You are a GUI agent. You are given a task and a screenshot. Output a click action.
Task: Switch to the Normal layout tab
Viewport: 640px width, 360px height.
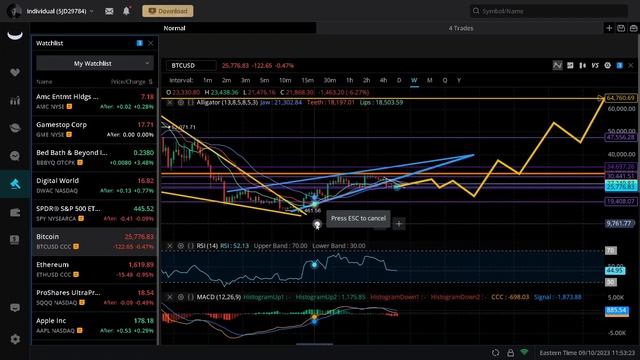174,28
